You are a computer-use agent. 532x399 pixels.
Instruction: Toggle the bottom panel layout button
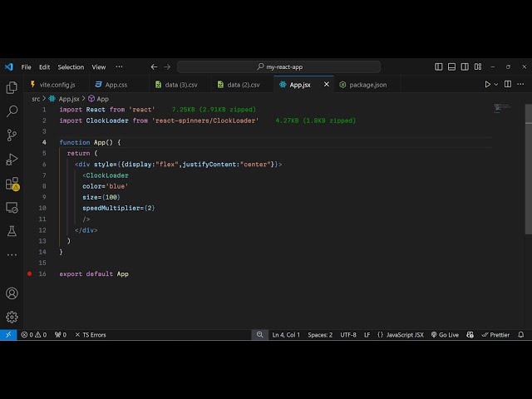click(x=465, y=66)
